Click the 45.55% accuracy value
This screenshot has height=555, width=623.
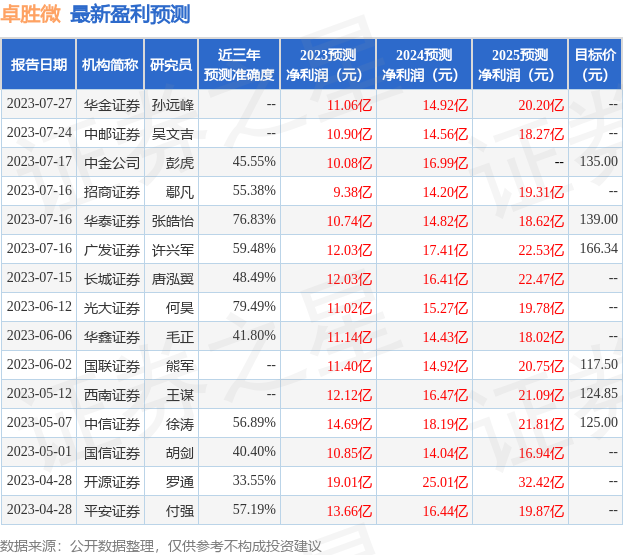point(254,161)
